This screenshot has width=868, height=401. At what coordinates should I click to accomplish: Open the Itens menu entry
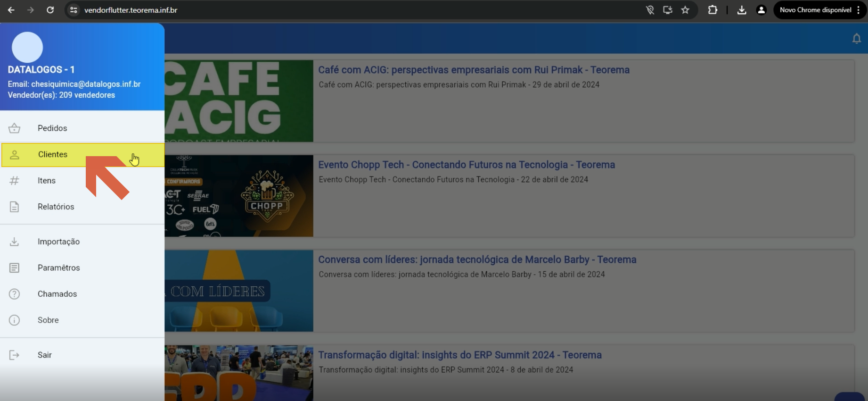tap(82, 181)
